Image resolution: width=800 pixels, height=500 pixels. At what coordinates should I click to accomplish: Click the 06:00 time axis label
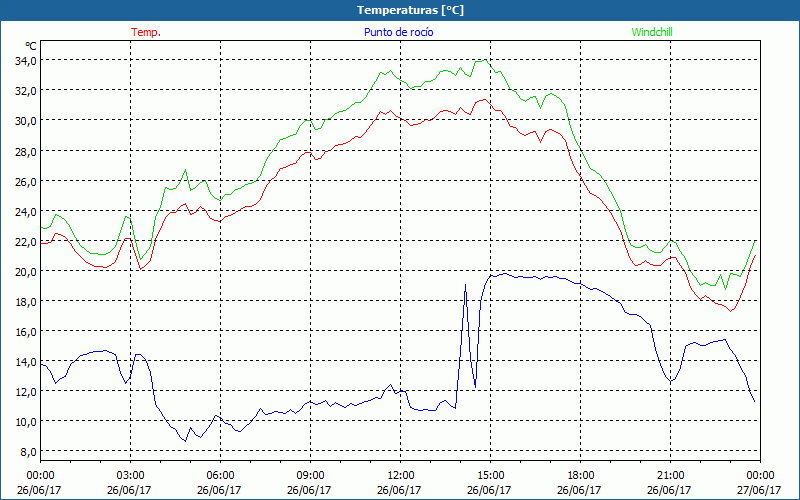pyautogui.click(x=220, y=476)
